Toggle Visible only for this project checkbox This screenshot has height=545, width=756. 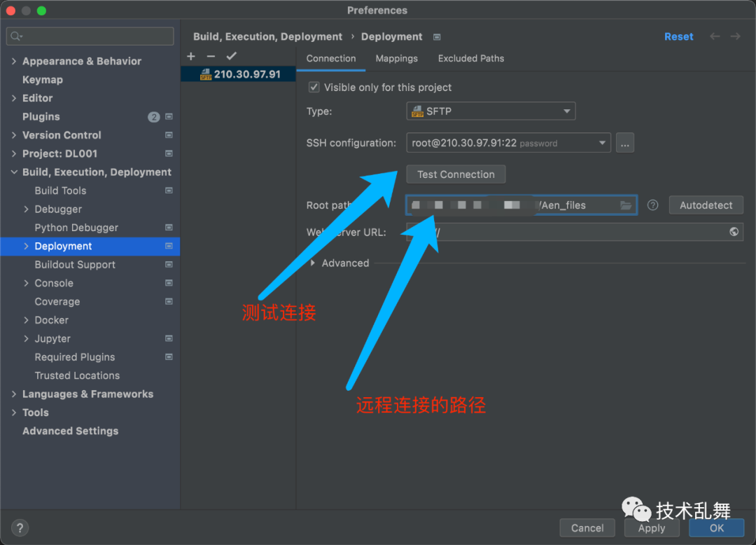[314, 88]
